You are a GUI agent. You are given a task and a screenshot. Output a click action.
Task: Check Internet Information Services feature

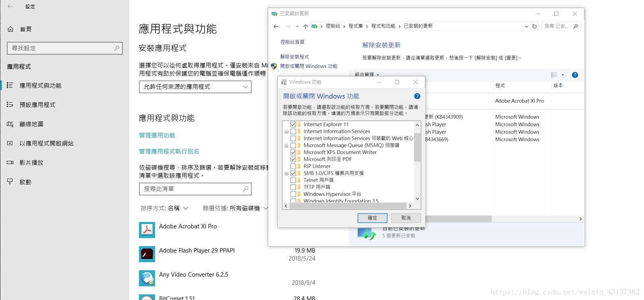[x=293, y=132]
